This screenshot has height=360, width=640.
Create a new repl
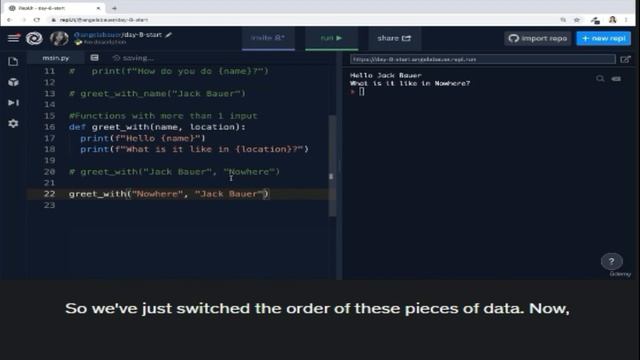pyautogui.click(x=603, y=38)
